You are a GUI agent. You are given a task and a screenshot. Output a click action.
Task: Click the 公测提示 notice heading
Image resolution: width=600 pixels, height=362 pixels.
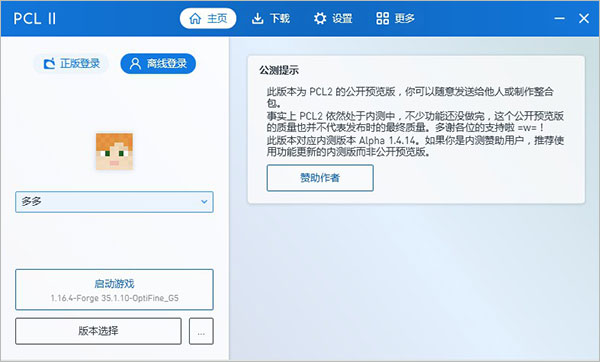279,70
